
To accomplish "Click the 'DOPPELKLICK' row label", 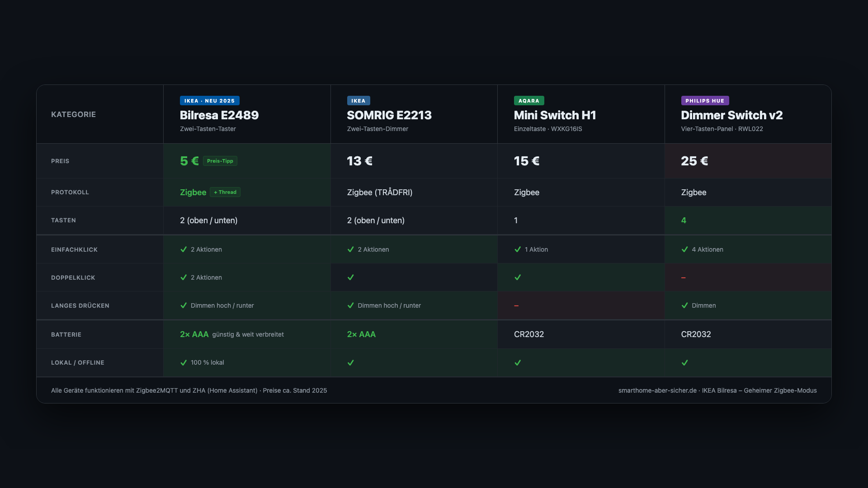I will (x=73, y=277).
